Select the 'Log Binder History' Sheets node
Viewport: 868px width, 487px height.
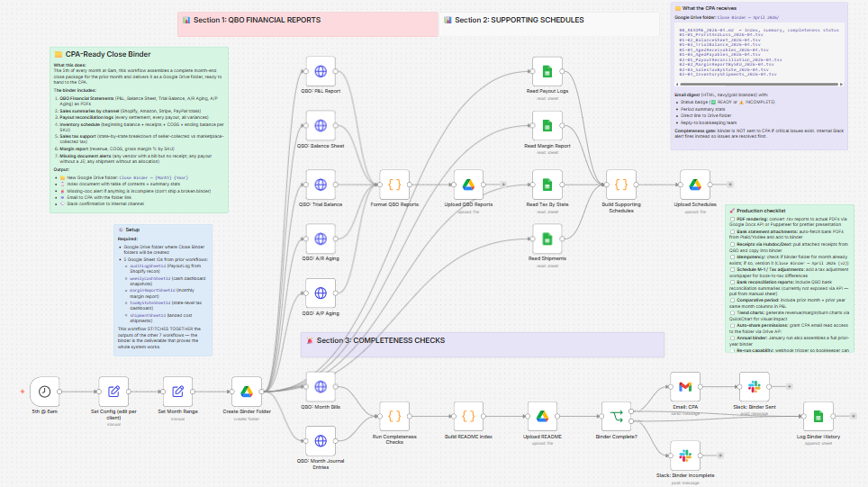point(818,416)
